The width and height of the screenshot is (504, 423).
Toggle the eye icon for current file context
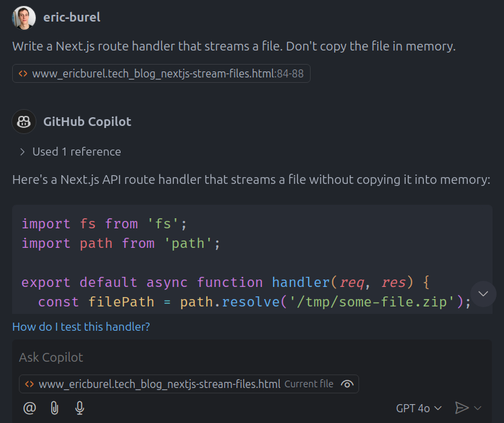(x=347, y=384)
